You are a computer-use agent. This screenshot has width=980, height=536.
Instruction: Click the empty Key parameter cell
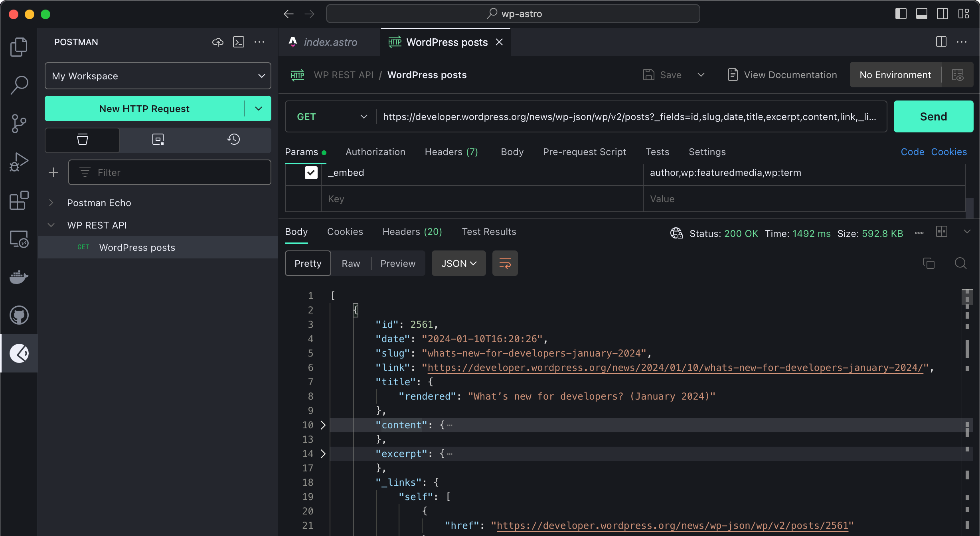[482, 199]
